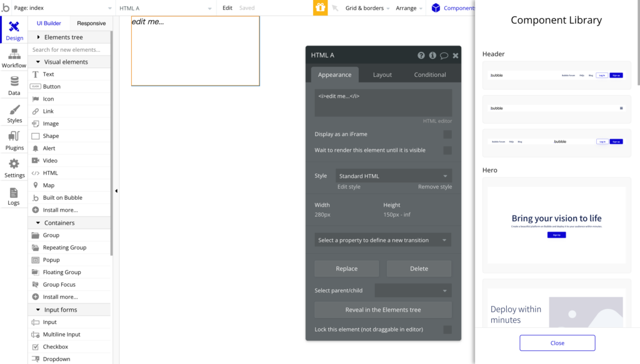
Task: Open the Page: index dropdown
Action: click(62, 7)
